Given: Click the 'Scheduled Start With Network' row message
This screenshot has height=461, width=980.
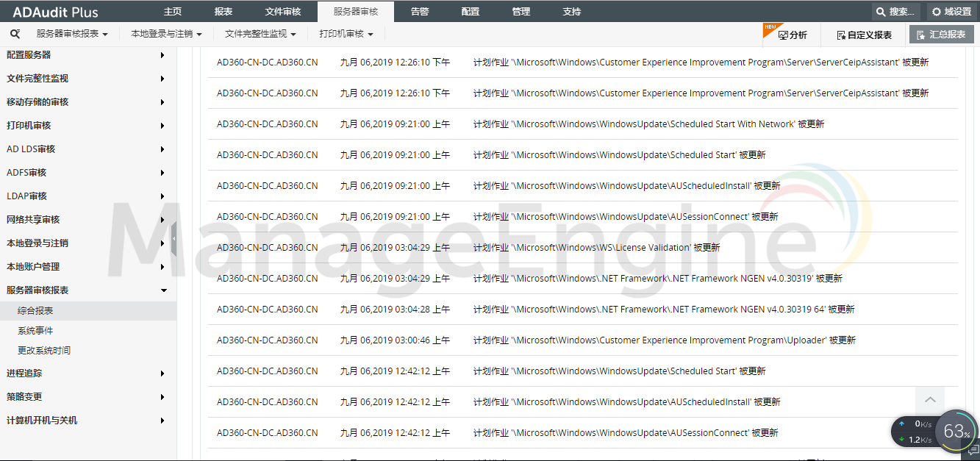Looking at the screenshot, I should [648, 124].
